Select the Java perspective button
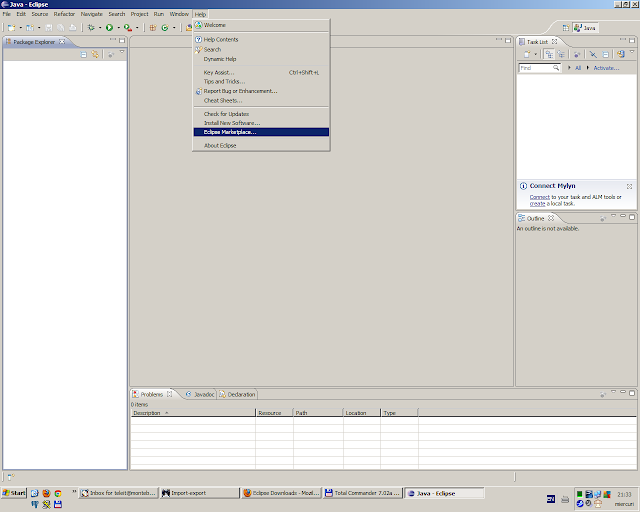 click(x=585, y=28)
